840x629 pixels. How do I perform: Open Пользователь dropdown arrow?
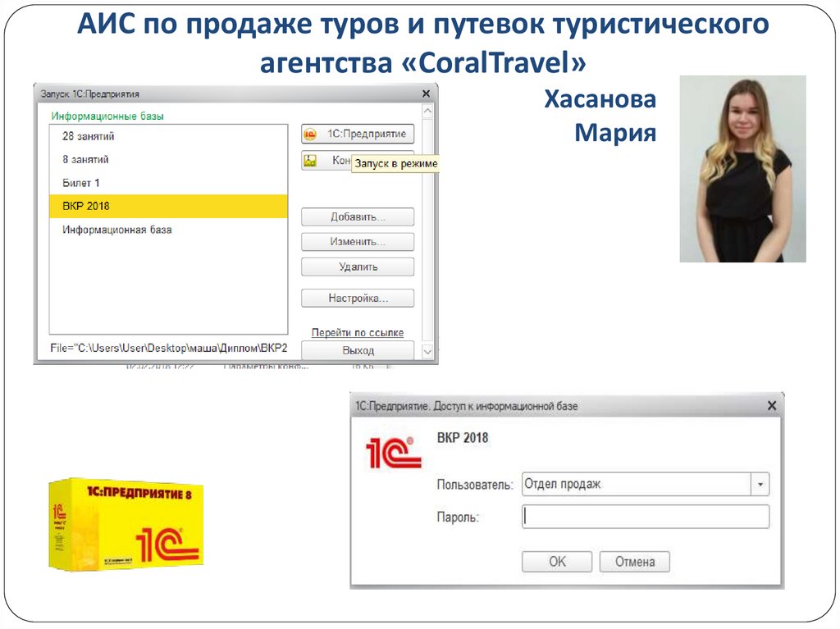pyautogui.click(x=760, y=485)
